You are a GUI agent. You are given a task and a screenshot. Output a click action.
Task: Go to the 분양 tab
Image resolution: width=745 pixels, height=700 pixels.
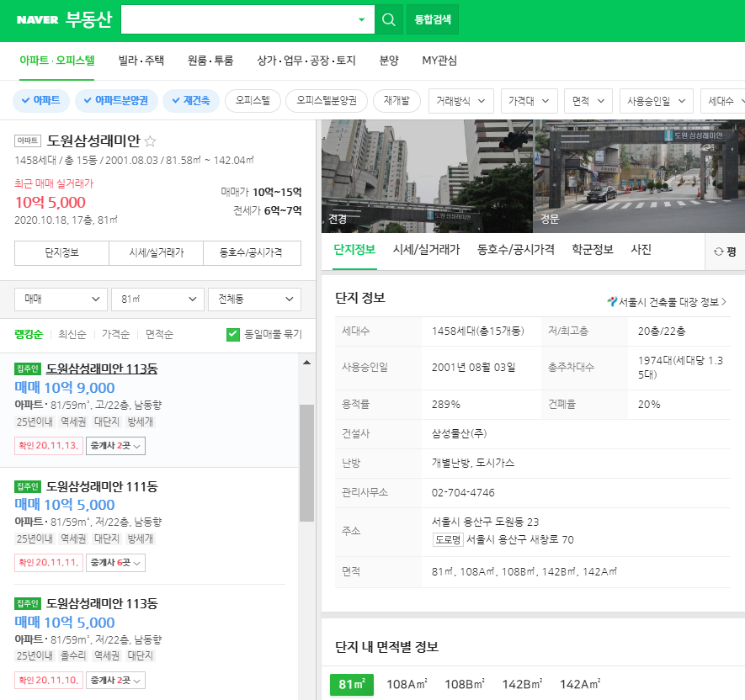coord(389,61)
